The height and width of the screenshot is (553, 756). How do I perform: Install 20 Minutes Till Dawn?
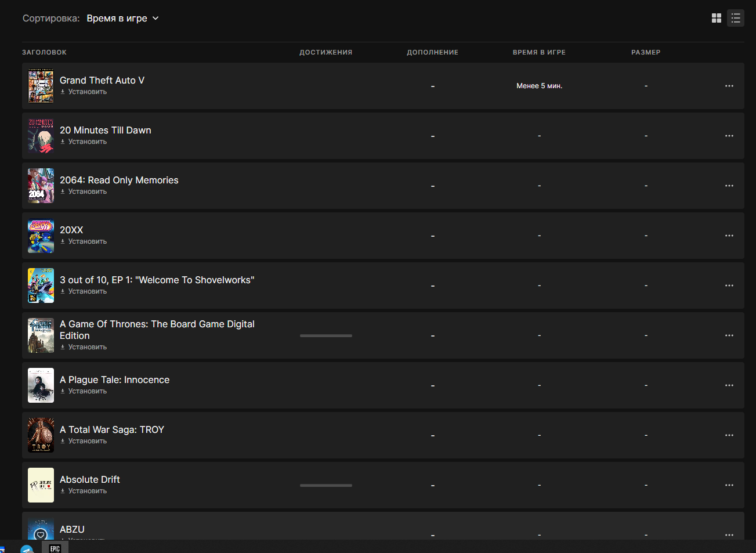pyautogui.click(x=84, y=142)
